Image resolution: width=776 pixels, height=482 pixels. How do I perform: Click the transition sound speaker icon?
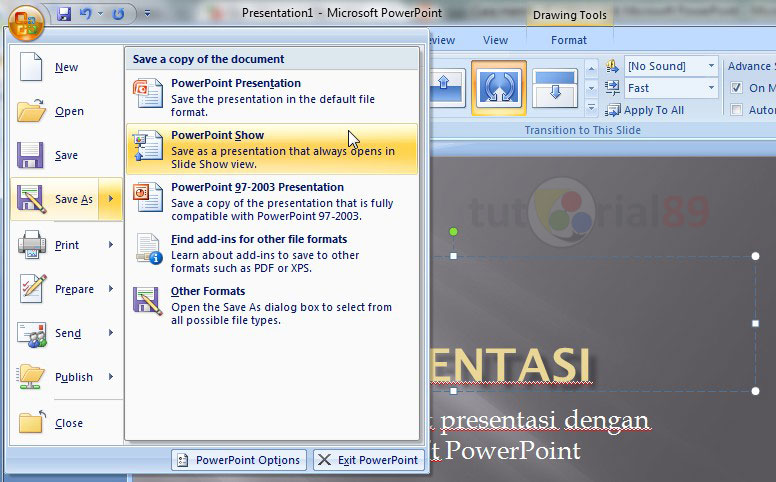click(612, 66)
